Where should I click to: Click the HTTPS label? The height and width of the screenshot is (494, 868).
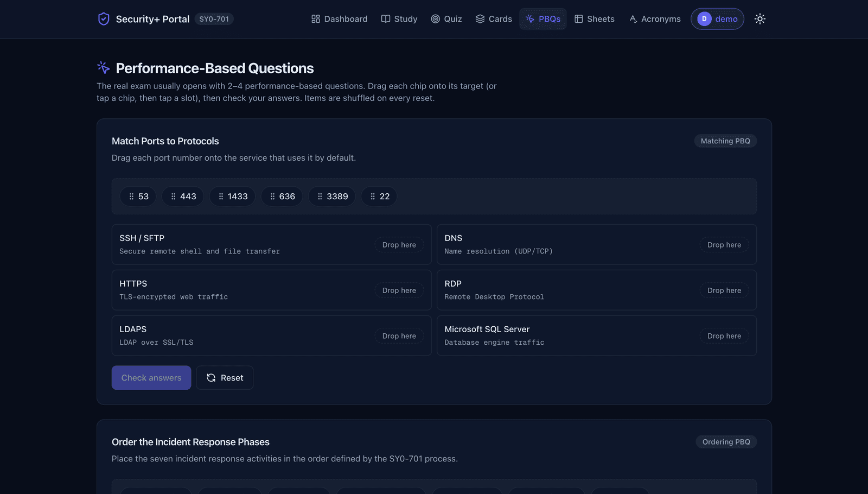click(x=133, y=284)
